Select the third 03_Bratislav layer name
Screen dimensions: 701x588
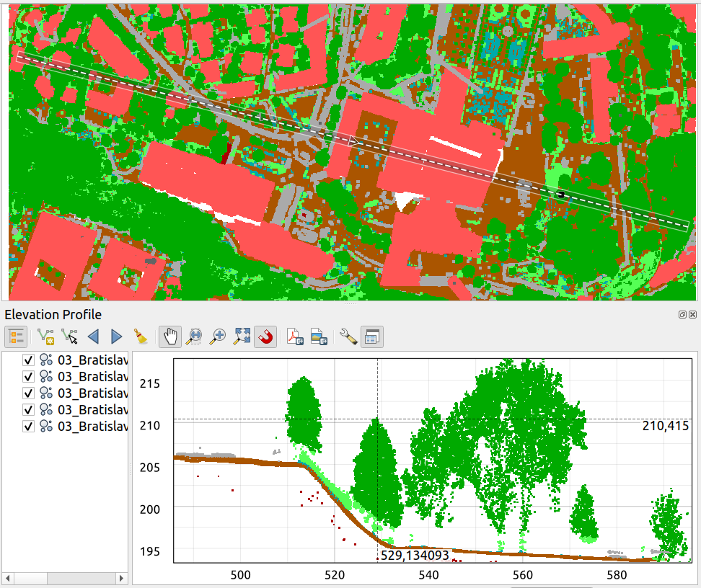click(x=92, y=393)
